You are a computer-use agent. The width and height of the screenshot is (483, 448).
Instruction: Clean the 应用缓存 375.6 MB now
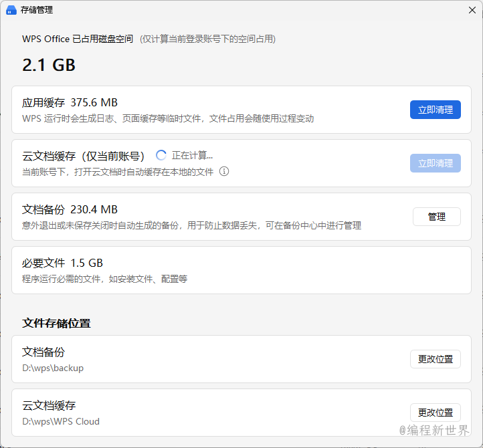[435, 110]
